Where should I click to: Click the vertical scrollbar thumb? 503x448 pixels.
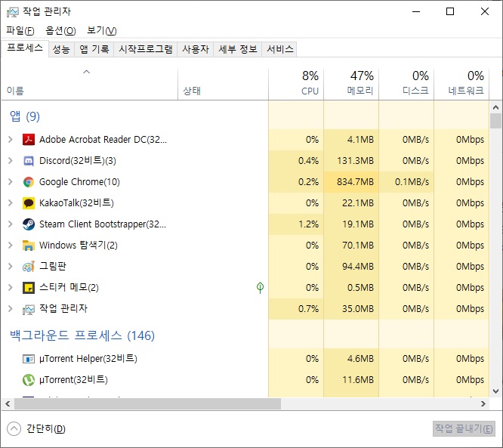click(495, 121)
